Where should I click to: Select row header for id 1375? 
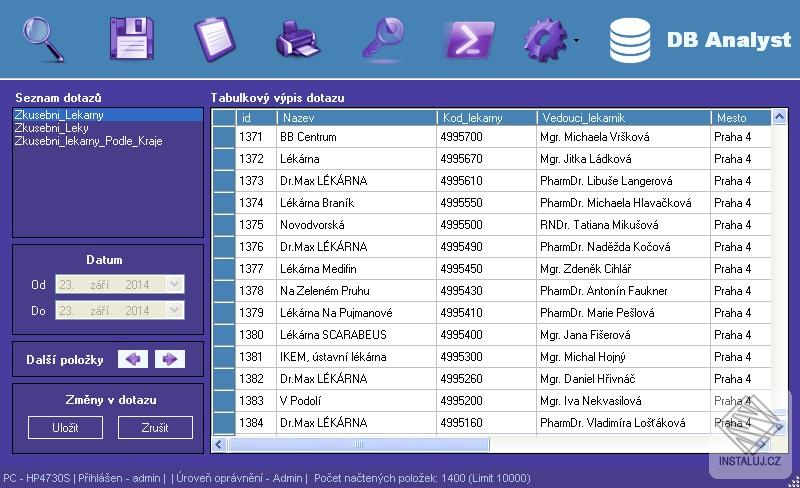223,225
